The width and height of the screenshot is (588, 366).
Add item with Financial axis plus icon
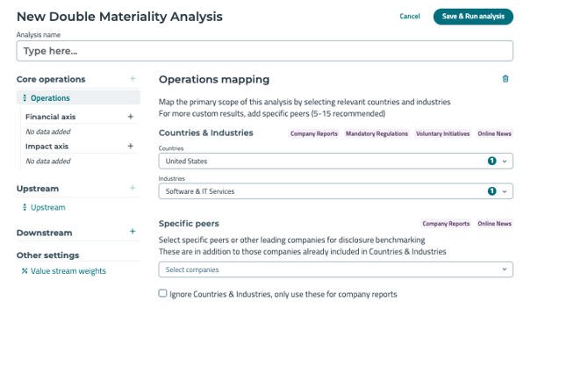coord(131,117)
